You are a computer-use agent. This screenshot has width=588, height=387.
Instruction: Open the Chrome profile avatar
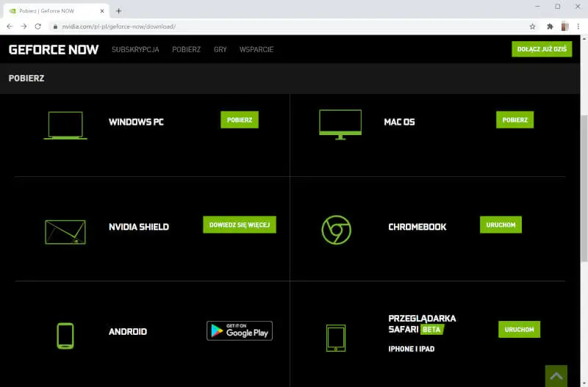[564, 26]
